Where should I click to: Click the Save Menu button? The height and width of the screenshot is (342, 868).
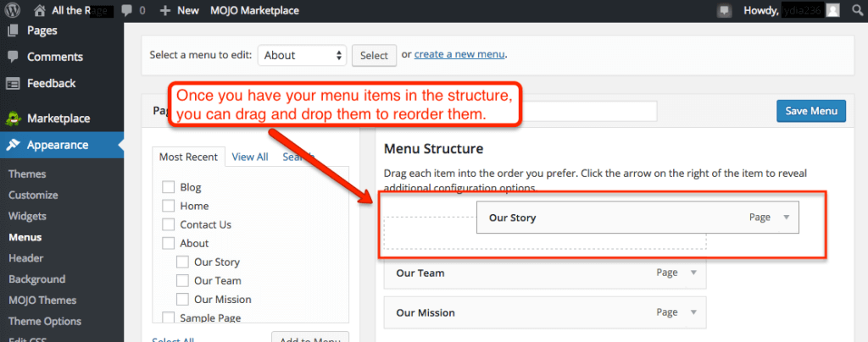pyautogui.click(x=811, y=111)
